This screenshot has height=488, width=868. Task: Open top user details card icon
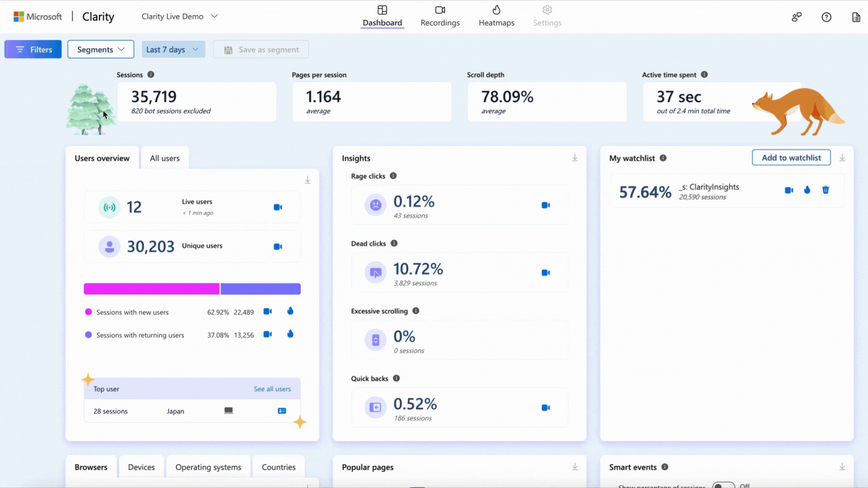click(x=282, y=411)
